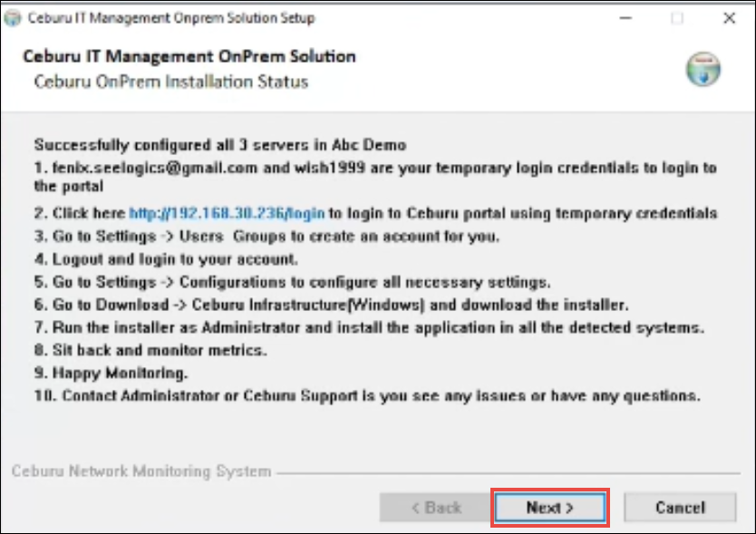This screenshot has width=756, height=534.
Task: Click 'Go to Settings -> Configurations' step
Action: 292,282
